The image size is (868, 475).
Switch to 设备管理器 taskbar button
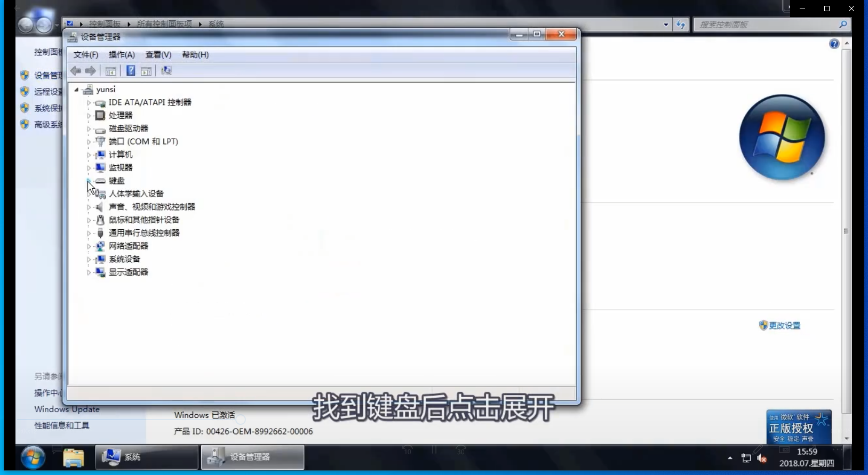click(253, 457)
